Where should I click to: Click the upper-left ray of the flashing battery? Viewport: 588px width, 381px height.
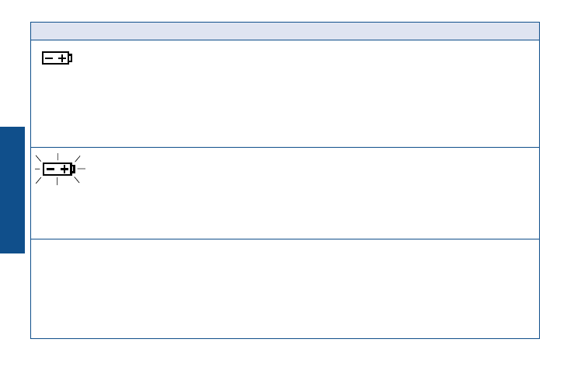[38, 158]
